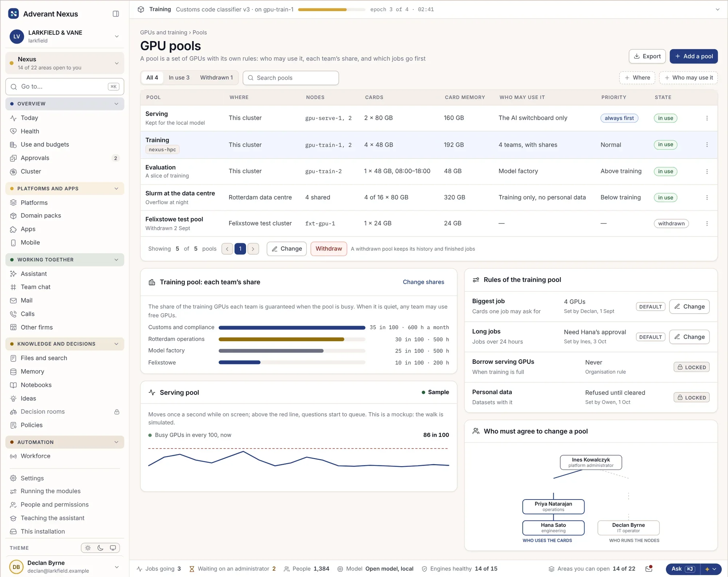Open Larkfield & Vane organisation switcher
Screen dimensions: 728x577
65,36
